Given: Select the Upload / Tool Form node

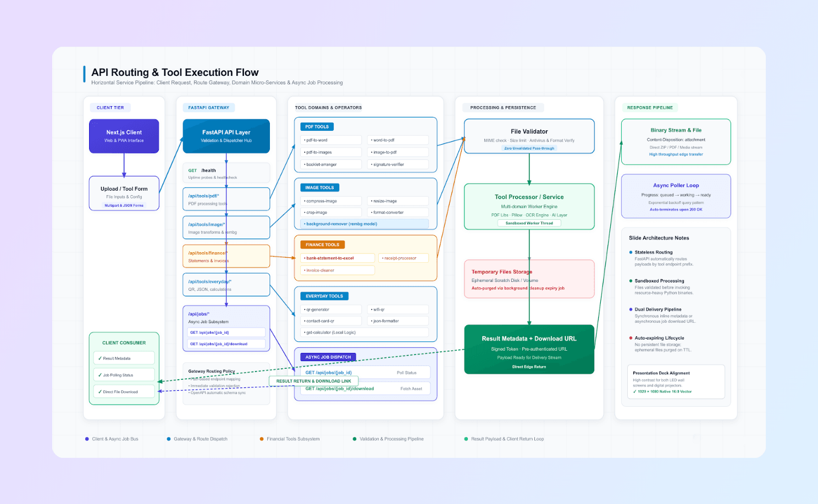Looking at the screenshot, I should click(x=124, y=193).
